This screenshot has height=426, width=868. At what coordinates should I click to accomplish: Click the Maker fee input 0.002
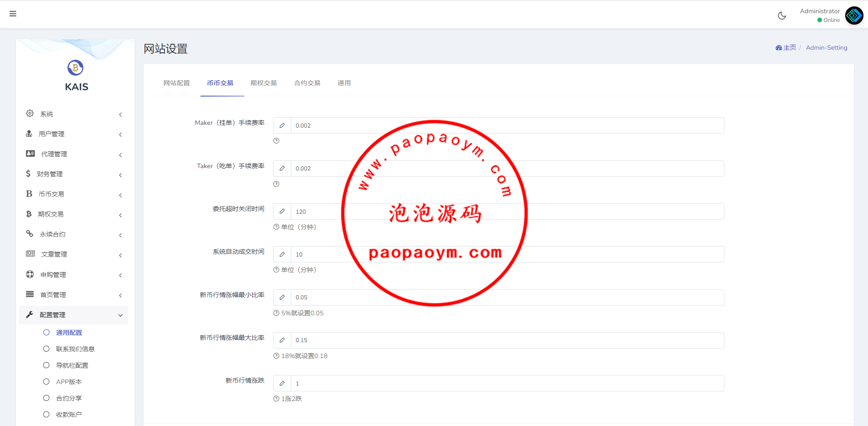[507, 125]
